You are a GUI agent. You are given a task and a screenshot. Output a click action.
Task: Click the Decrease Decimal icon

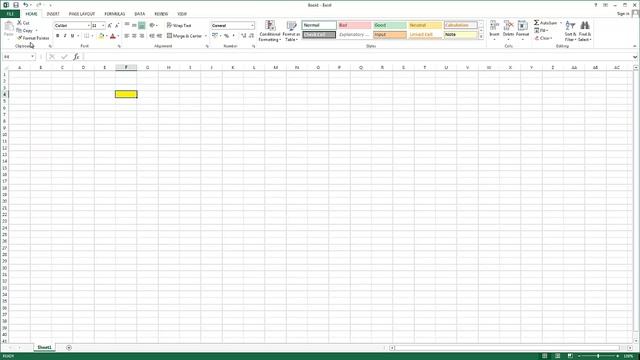pos(251,36)
